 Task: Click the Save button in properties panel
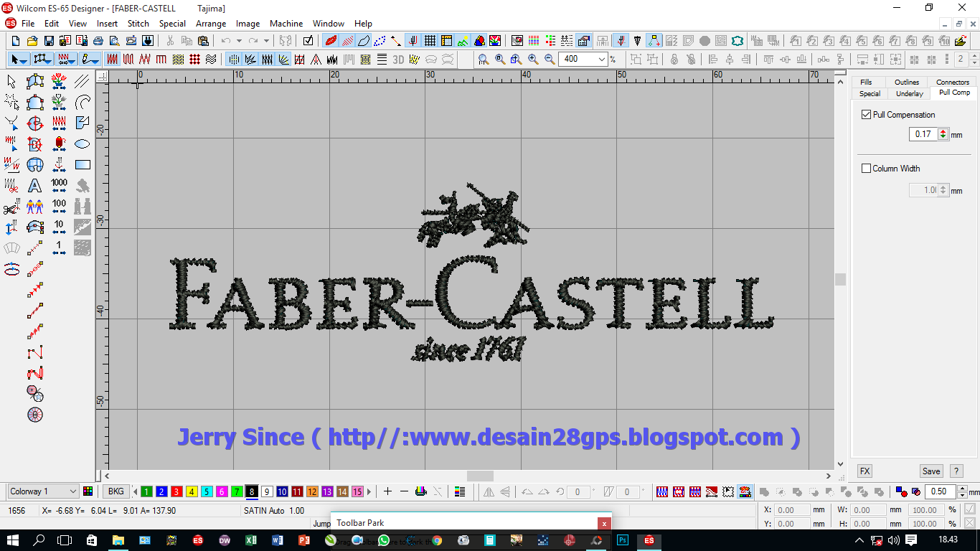coord(931,471)
